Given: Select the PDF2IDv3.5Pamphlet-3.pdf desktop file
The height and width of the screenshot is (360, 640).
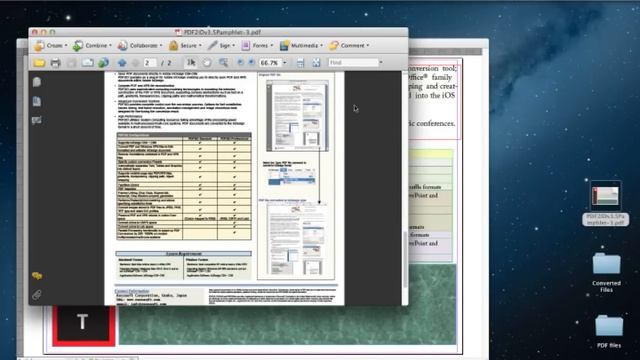Looking at the screenshot, I should coord(606,203).
